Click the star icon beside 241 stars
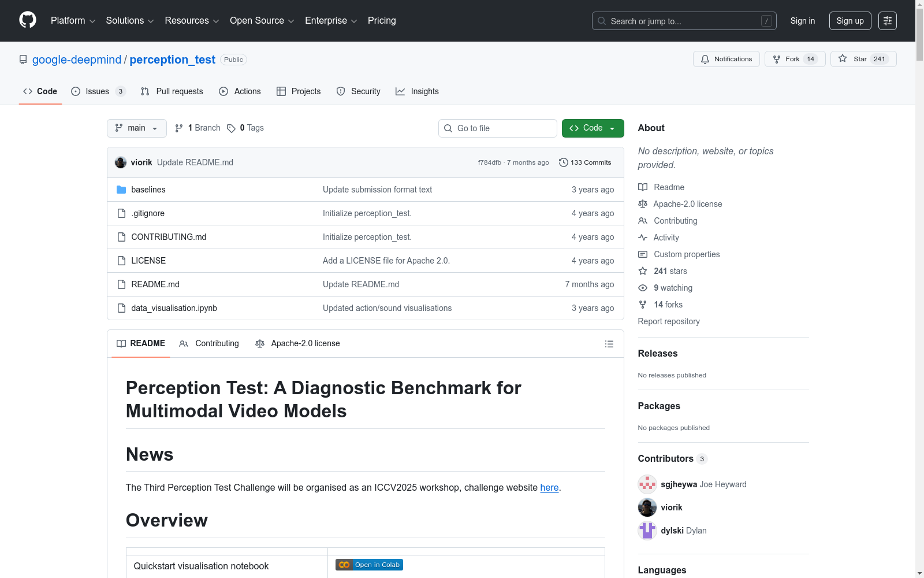Screen dimensions: 924x578 coord(643,271)
